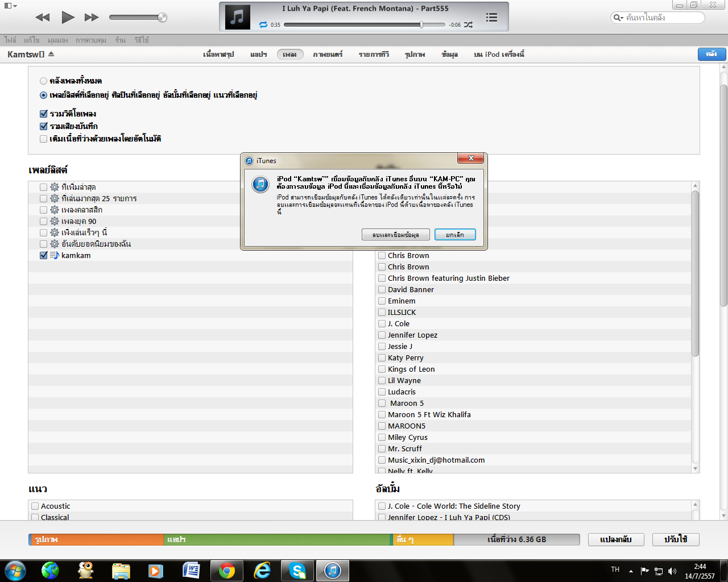Click the gear icon beside เพลงยุค 90
This screenshot has height=582, width=728.
click(x=55, y=221)
